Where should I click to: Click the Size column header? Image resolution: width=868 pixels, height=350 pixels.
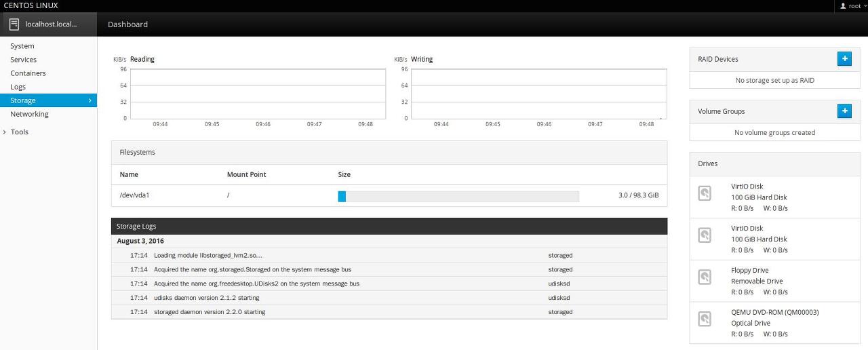pos(344,174)
